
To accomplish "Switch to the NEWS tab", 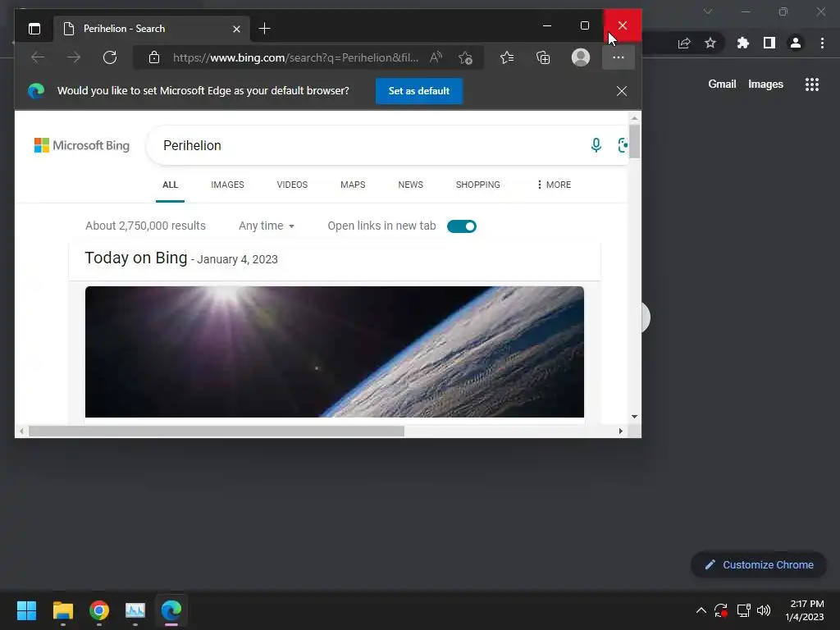I will click(x=410, y=185).
